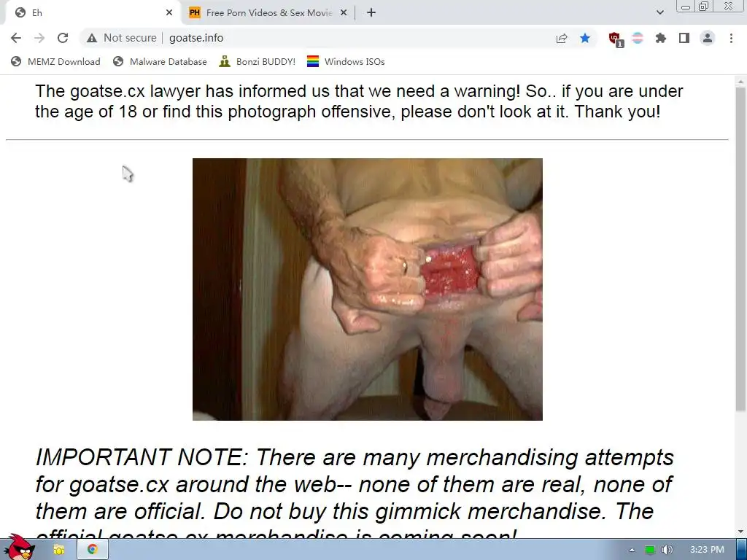747x560 pixels.
Task: Toggle the bookmark star for this page
Action: click(585, 38)
